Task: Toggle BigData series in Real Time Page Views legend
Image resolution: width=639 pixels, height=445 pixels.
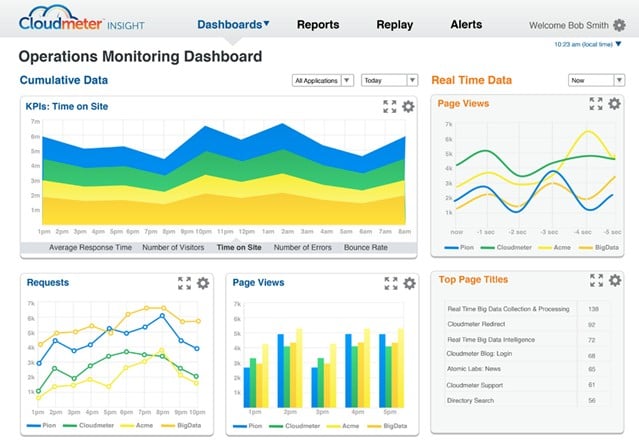Action: click(x=599, y=247)
